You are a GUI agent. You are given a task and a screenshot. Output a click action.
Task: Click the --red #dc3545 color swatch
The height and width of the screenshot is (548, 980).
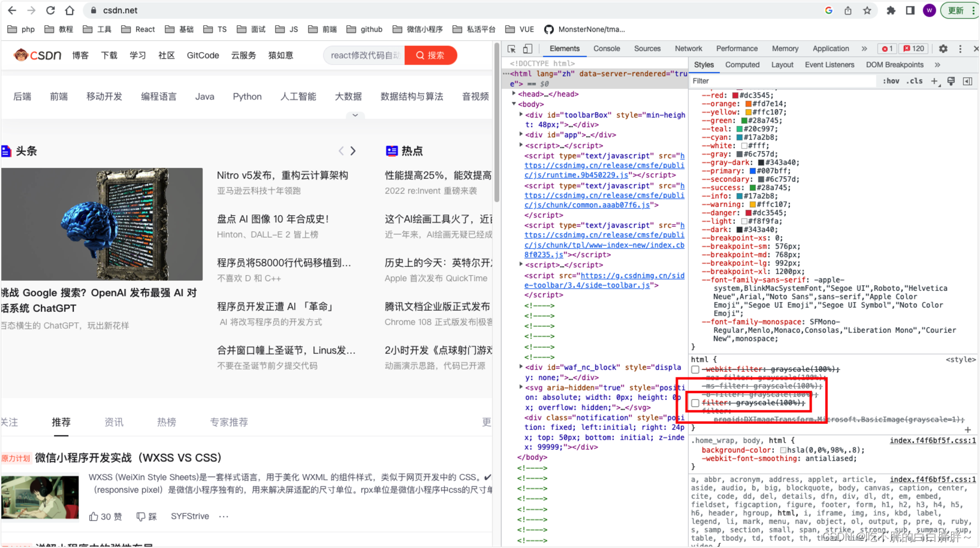735,95
